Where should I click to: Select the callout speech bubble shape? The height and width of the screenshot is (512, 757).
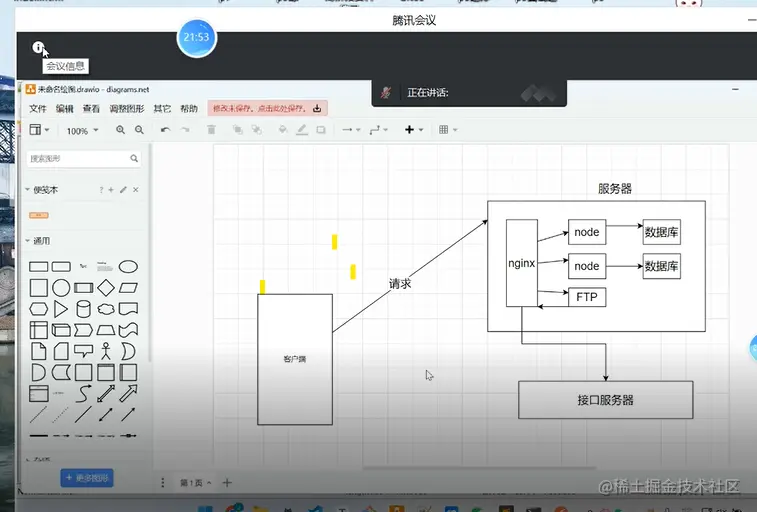coord(84,351)
